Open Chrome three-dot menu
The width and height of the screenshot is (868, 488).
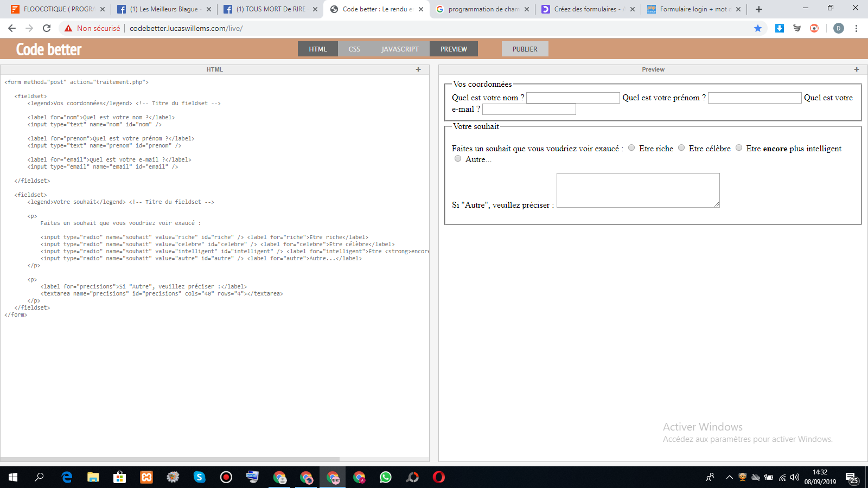[x=856, y=28]
